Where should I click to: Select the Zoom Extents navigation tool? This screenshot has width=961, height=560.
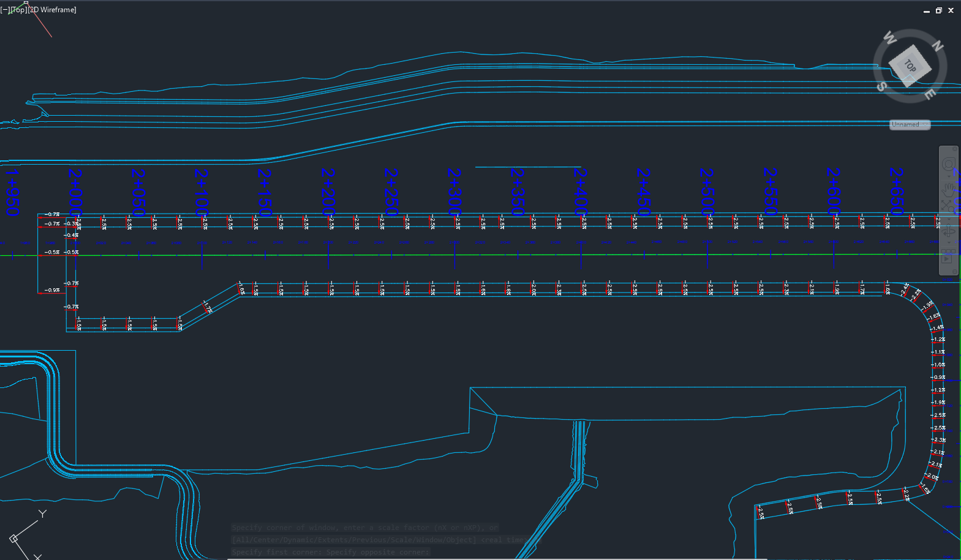[x=948, y=205]
